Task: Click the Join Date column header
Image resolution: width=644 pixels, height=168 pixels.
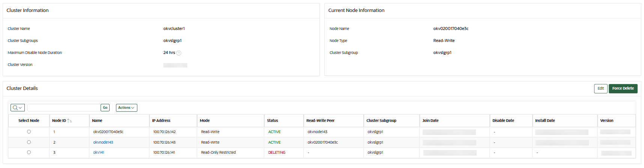Action: tap(430, 121)
